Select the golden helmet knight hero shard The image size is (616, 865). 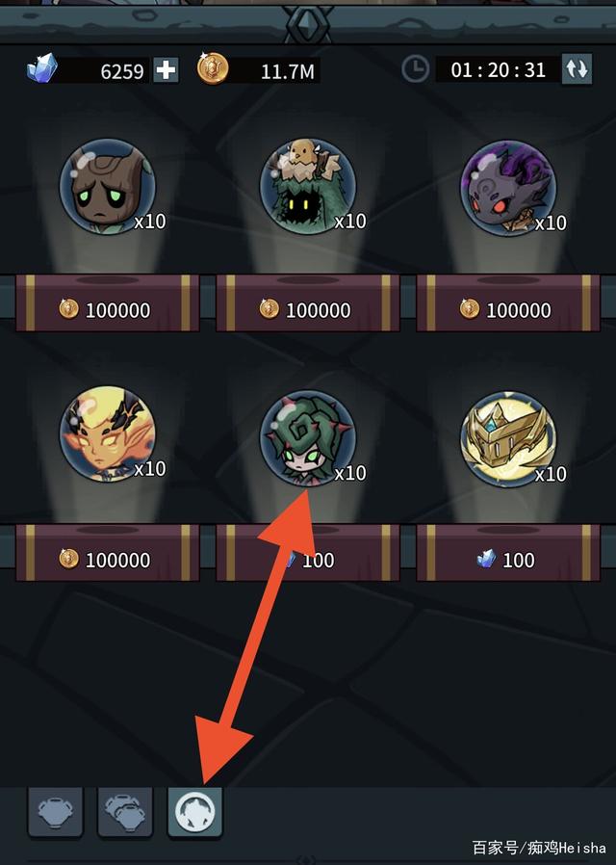coord(508,439)
